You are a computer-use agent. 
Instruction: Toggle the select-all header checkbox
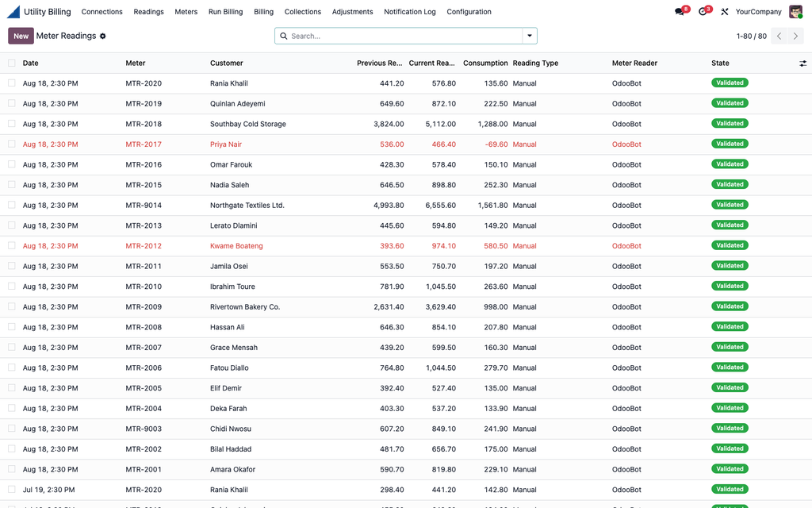11,63
